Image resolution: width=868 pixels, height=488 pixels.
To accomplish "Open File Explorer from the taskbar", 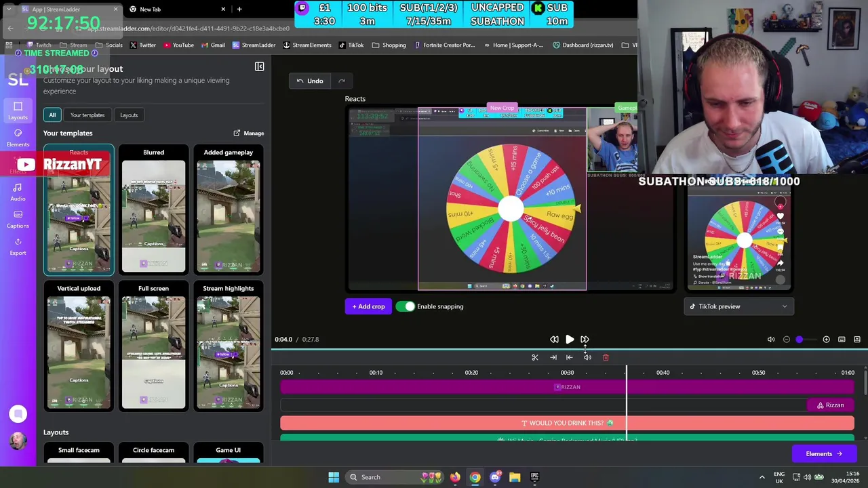I will [515, 477].
